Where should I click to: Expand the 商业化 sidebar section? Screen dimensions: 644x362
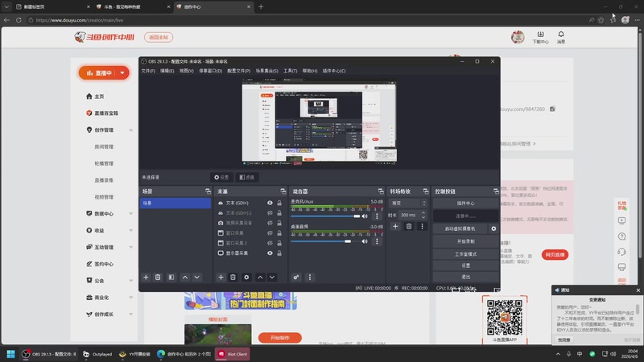(x=131, y=298)
